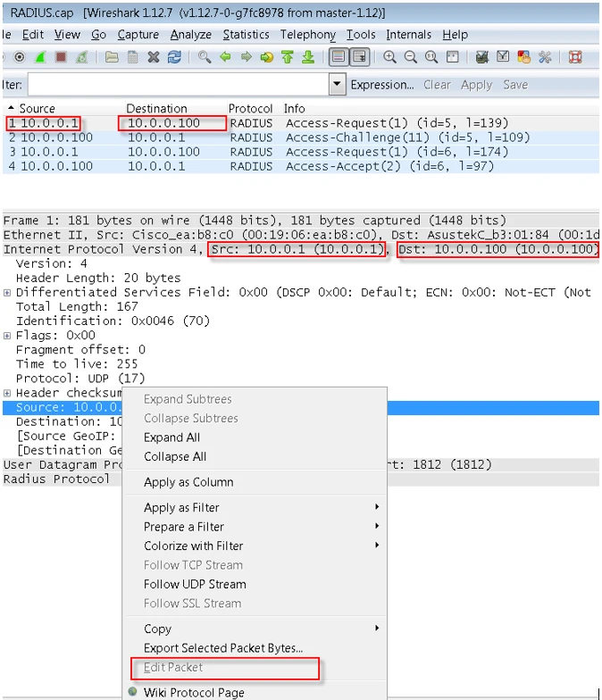Toggle packet list colorizing button
The width and height of the screenshot is (602, 700).
(339, 57)
